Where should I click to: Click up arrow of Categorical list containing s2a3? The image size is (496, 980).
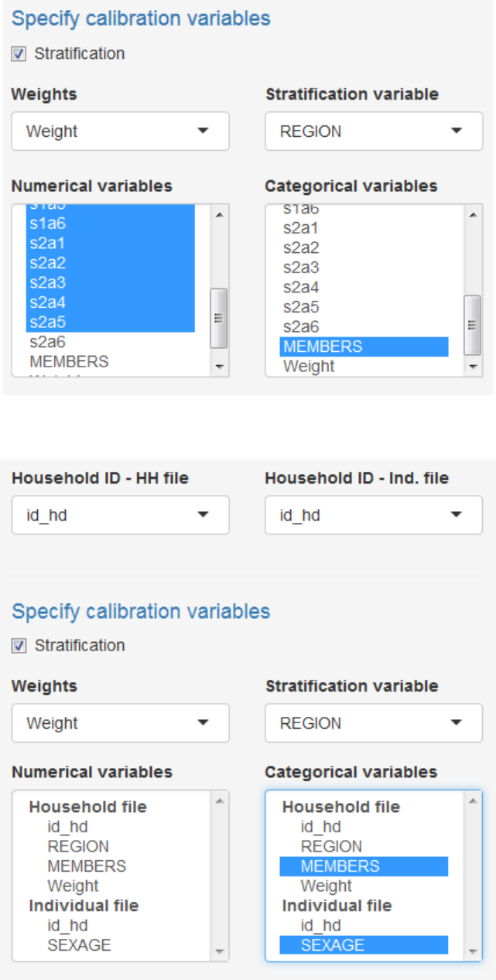pos(472,214)
